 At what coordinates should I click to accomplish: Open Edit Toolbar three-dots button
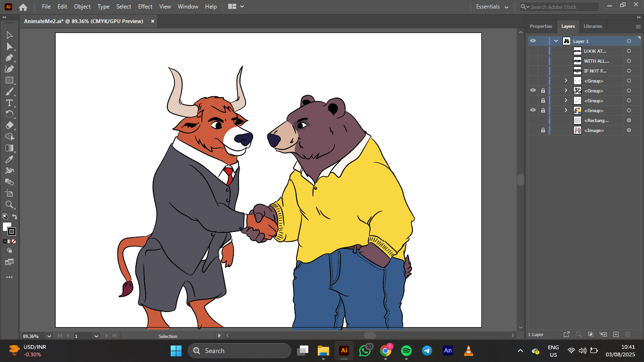coord(9,277)
